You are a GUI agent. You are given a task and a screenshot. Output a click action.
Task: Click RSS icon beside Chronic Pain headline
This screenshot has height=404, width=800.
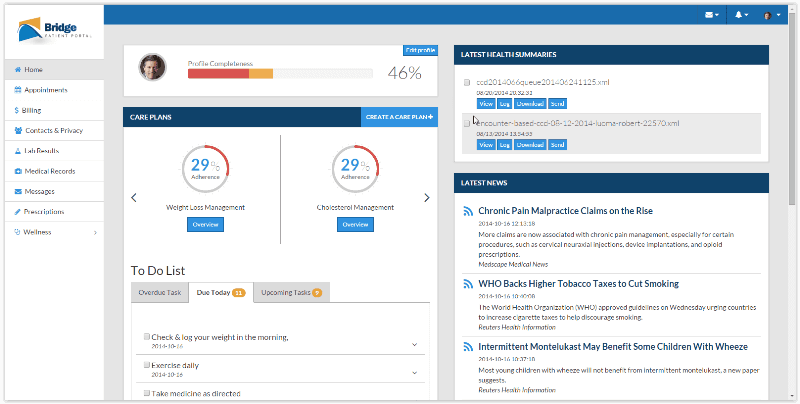(468, 211)
